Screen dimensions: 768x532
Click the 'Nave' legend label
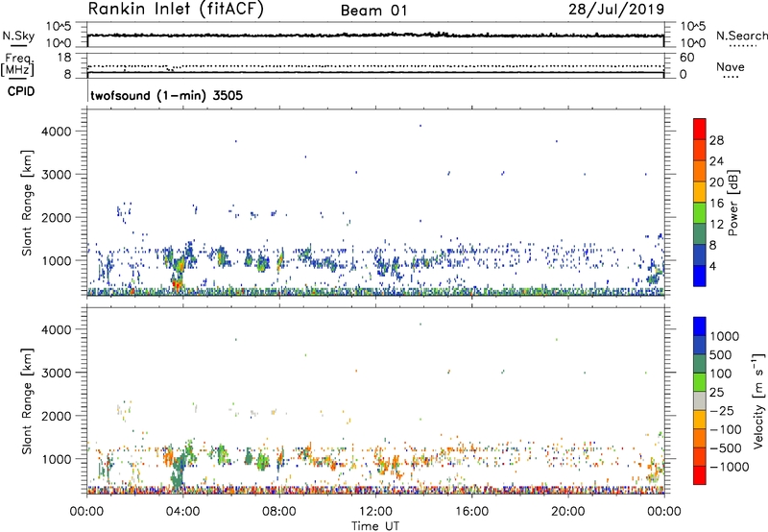click(731, 66)
